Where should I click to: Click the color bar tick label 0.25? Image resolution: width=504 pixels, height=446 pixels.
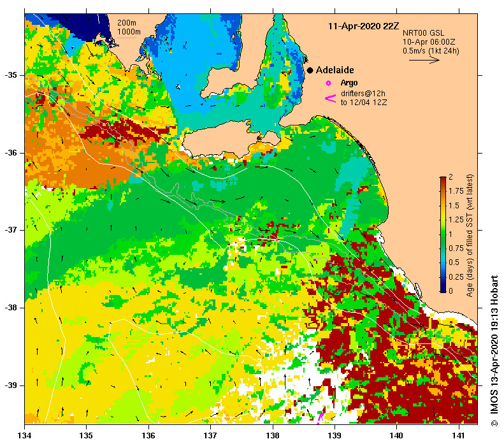coord(456,277)
